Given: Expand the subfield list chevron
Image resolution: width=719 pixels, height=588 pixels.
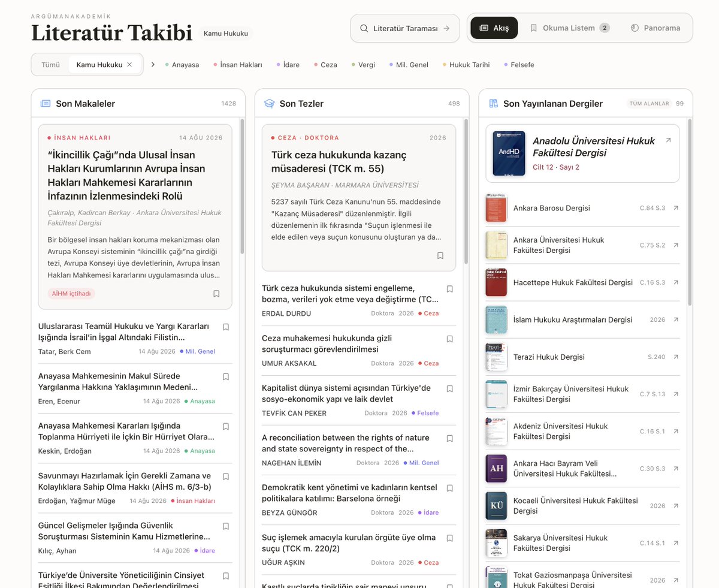Looking at the screenshot, I should [153, 65].
